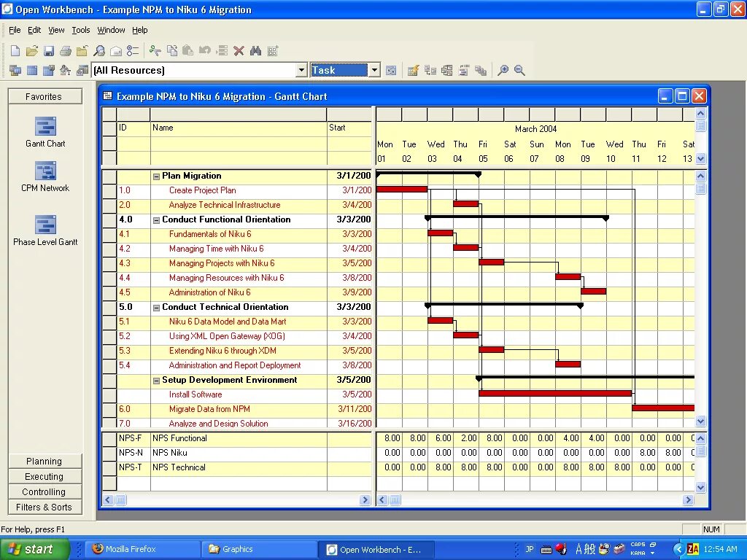Open the Window menu
Image resolution: width=747 pixels, height=560 pixels.
point(111,30)
